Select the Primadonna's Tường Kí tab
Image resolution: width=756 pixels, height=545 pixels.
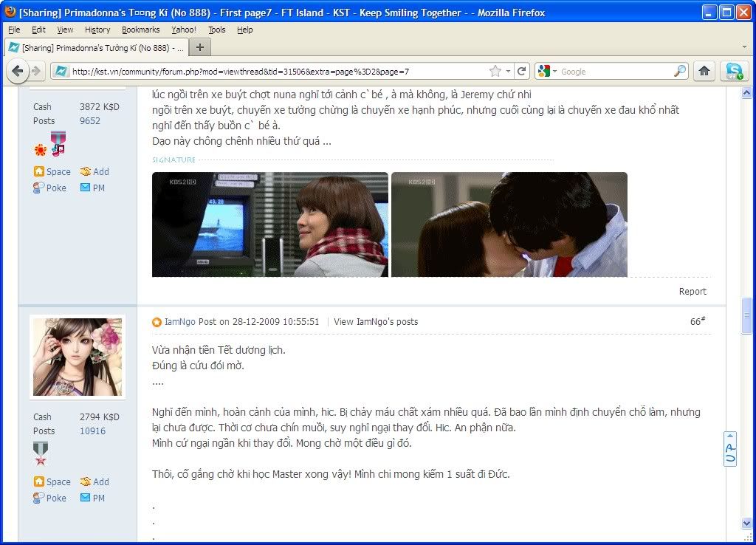click(96, 48)
